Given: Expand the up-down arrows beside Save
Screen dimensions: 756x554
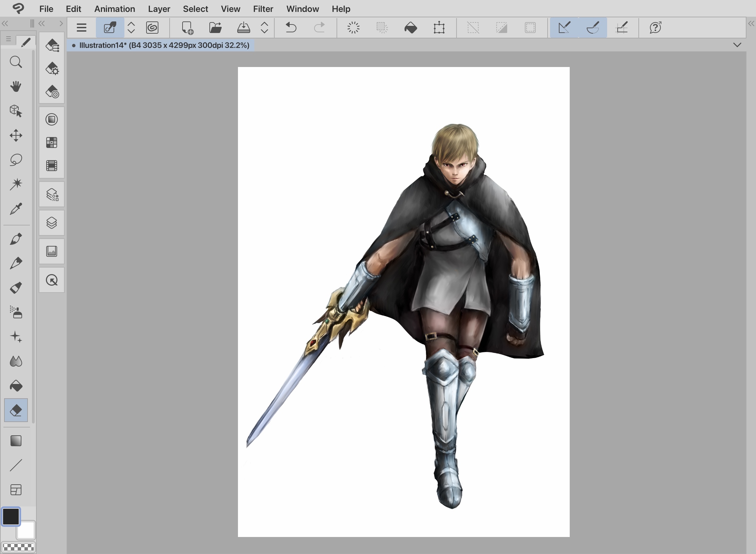Looking at the screenshot, I should click(264, 28).
